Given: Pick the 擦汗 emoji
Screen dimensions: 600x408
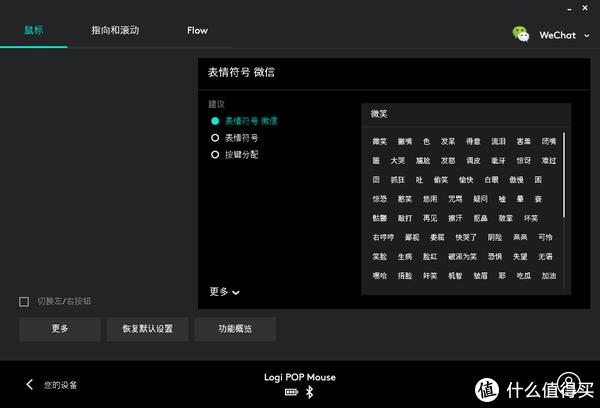Looking at the screenshot, I should coord(455,218).
